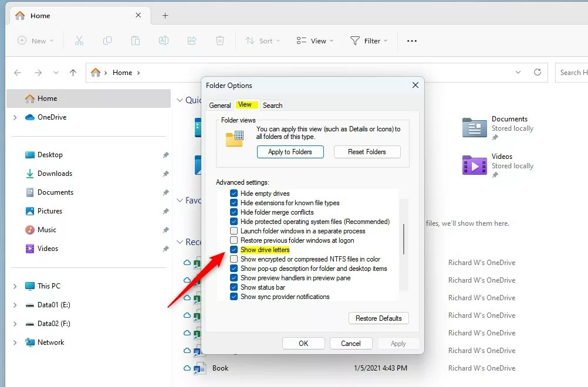
Task: Open the three-dot See more menu
Action: point(412,40)
